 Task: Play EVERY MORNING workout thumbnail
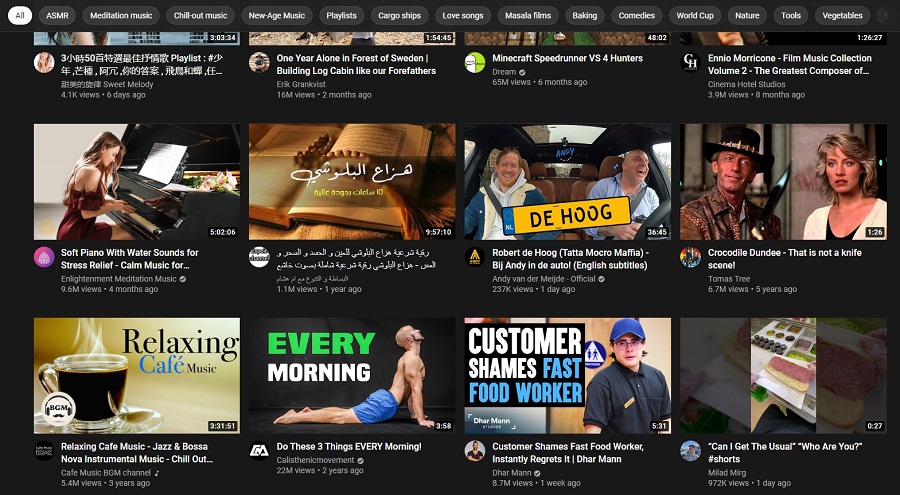point(352,376)
